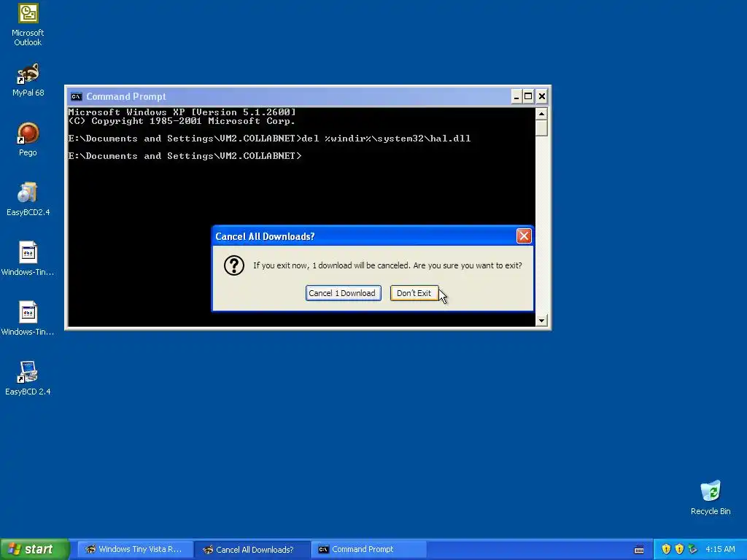Image resolution: width=747 pixels, height=560 pixels.
Task: Close the Command Prompt window
Action: point(542,97)
